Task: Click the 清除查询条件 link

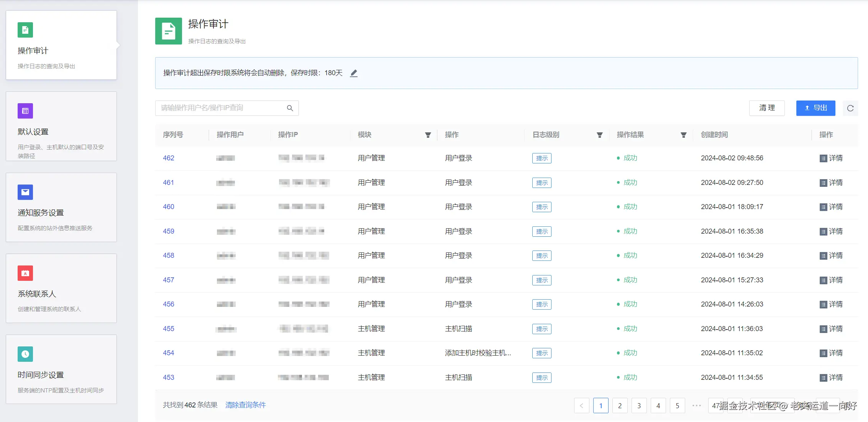Action: pos(245,405)
